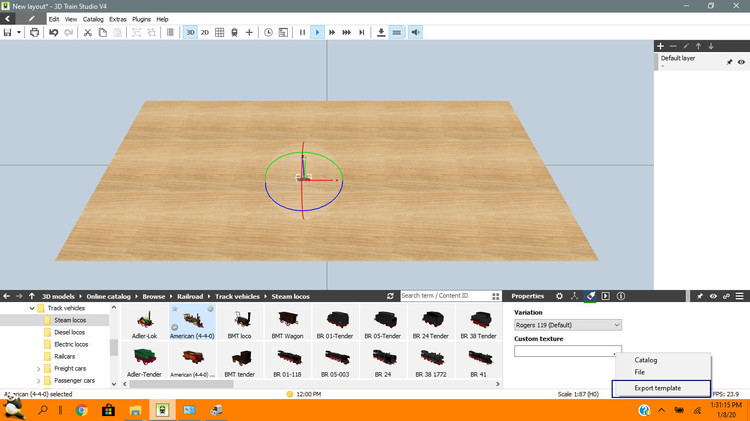Click the step-forward playback icon
The height and width of the screenshot is (421, 750).
362,33
